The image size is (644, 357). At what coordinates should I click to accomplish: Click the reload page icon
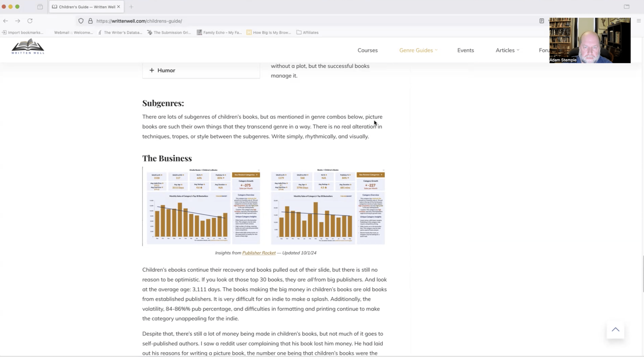30,21
